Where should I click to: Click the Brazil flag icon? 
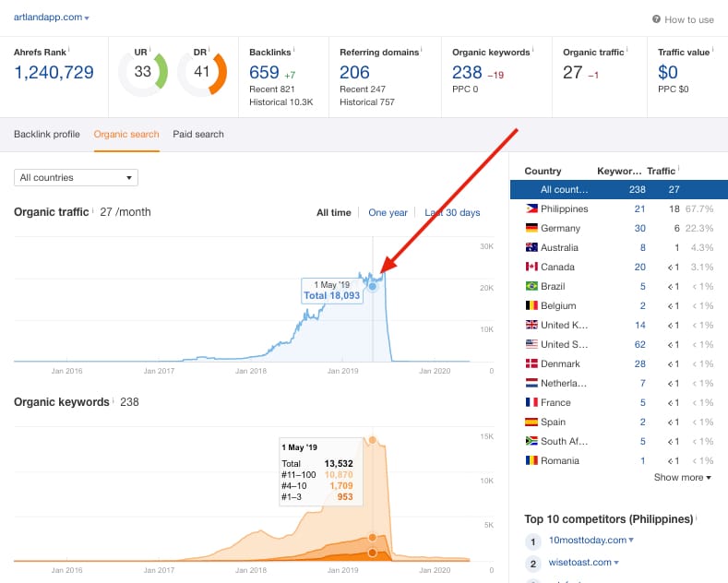point(531,286)
